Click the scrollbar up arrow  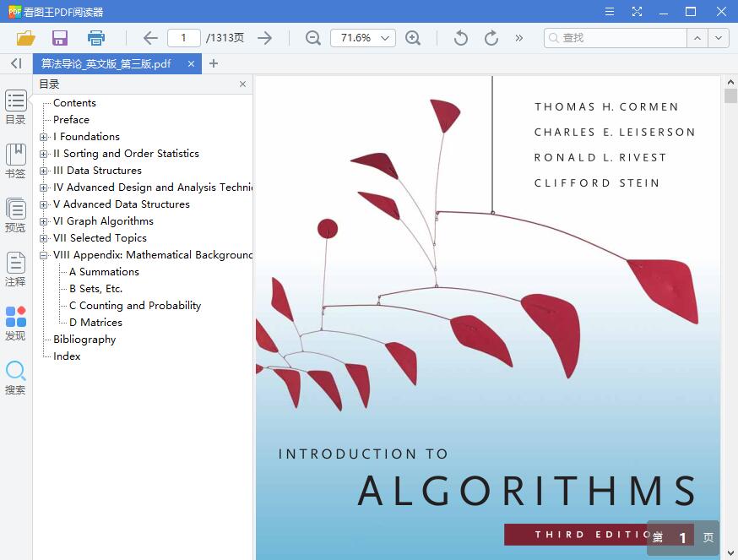point(730,82)
